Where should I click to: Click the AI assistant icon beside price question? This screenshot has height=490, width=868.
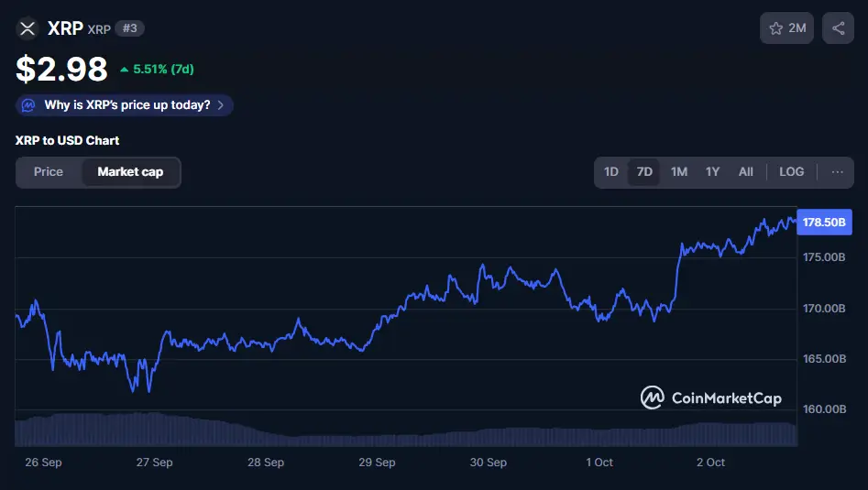tap(29, 105)
